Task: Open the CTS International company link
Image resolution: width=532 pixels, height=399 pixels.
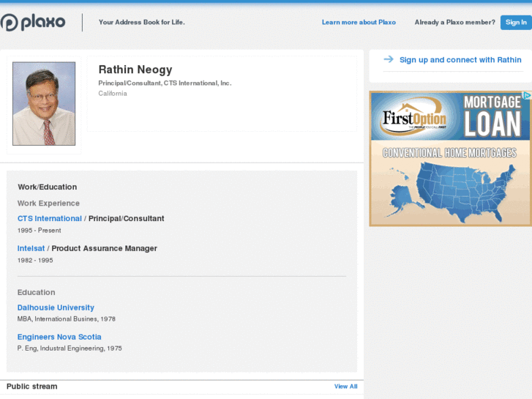Action: (x=50, y=218)
